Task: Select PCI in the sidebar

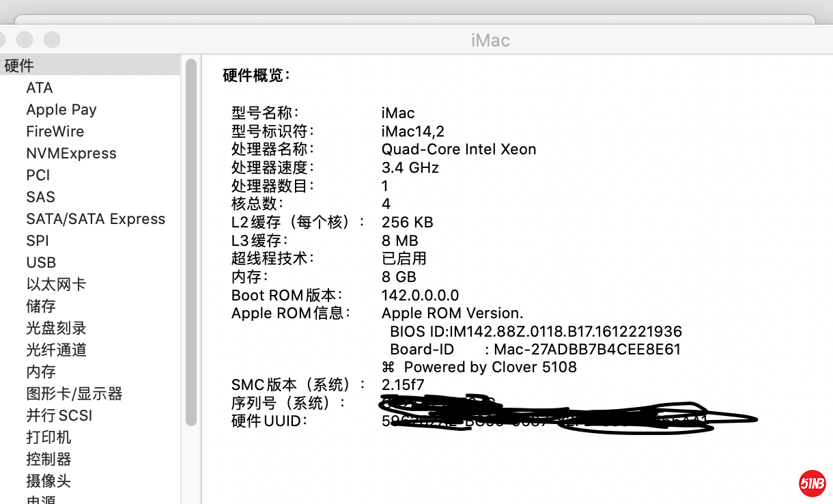Action: [38, 175]
